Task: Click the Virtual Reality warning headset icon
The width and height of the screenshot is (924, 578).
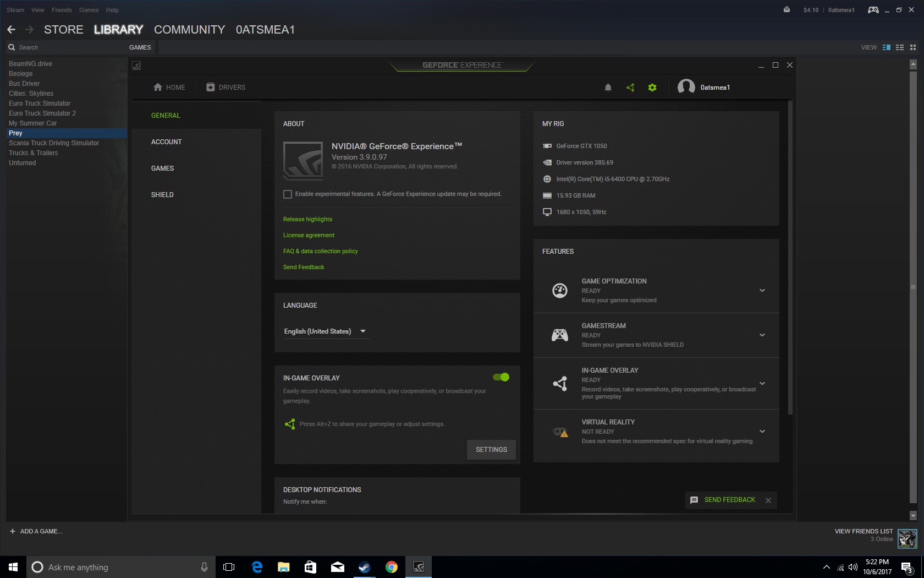Action: tap(560, 432)
